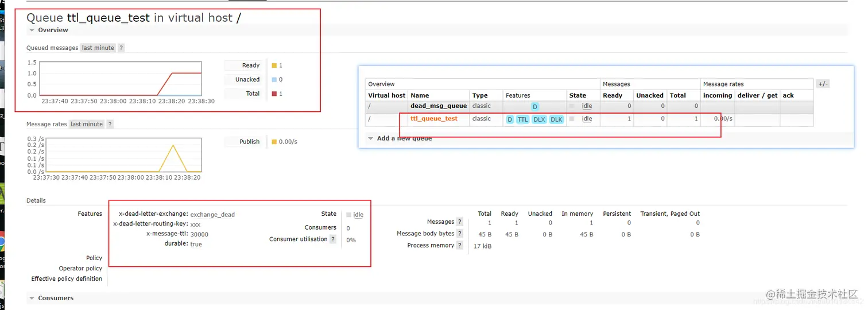Click the 0.00/s incoming rate for ttl_queue_test
Image resolution: width=868 pixels, height=310 pixels.
(723, 119)
